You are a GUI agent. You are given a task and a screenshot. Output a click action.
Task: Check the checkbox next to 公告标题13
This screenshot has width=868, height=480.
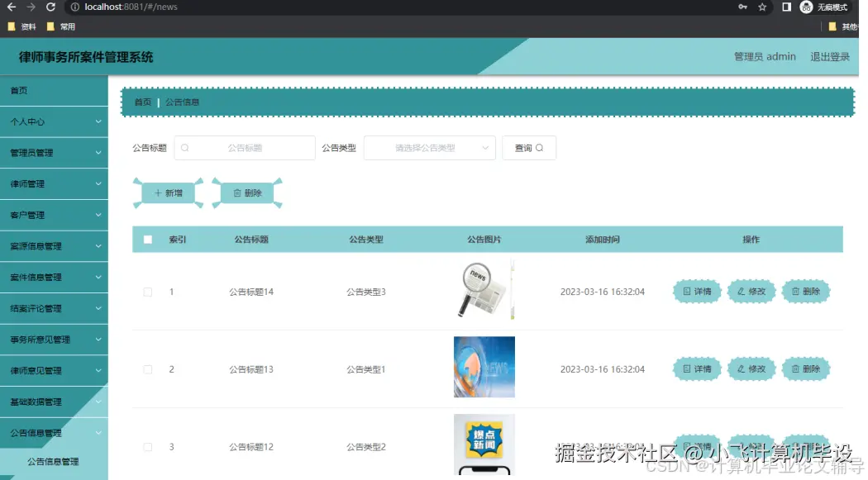(x=148, y=368)
